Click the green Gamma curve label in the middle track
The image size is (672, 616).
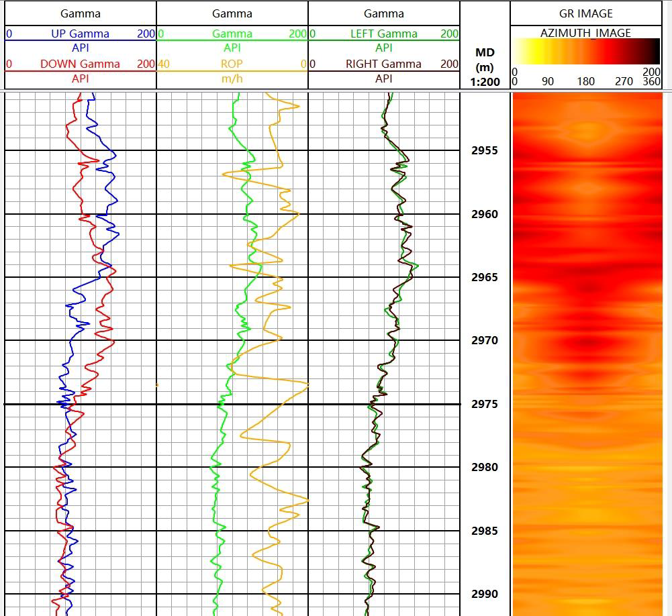tap(232, 34)
